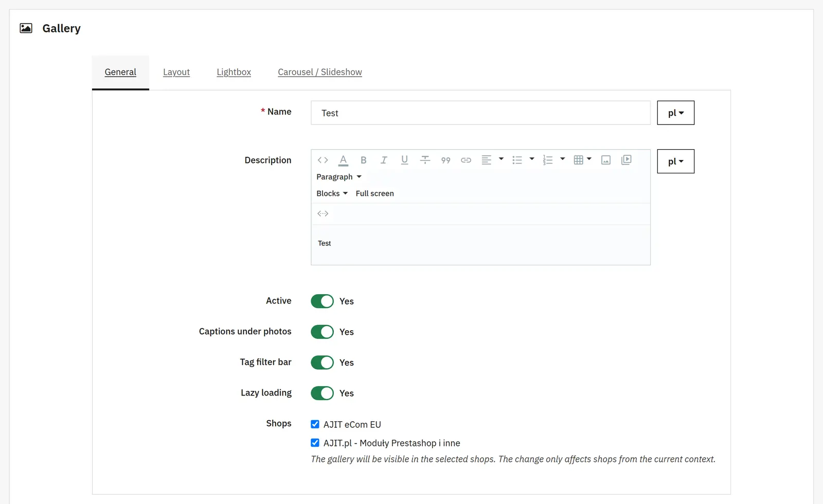Click into the Description text area with Test
Image resolution: width=823 pixels, height=504 pixels.
coord(480,245)
